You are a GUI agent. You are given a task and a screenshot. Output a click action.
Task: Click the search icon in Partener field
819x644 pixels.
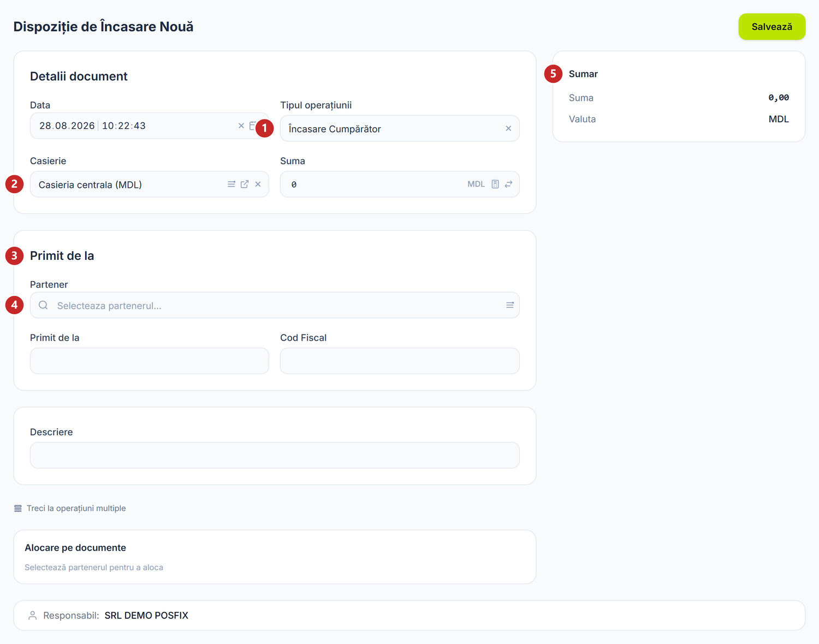43,305
